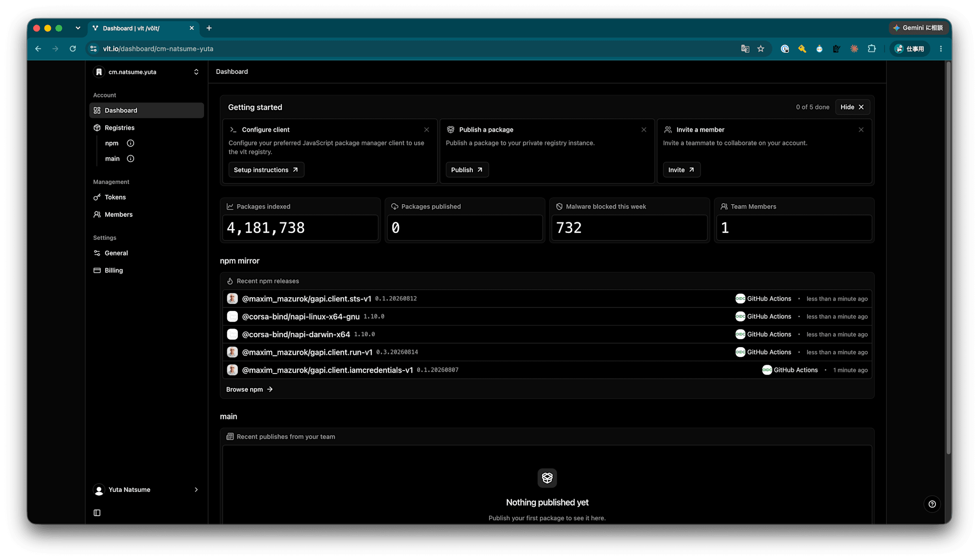This screenshot has height=560, width=979.
Task: Click the main registry info icon
Action: pos(130,159)
